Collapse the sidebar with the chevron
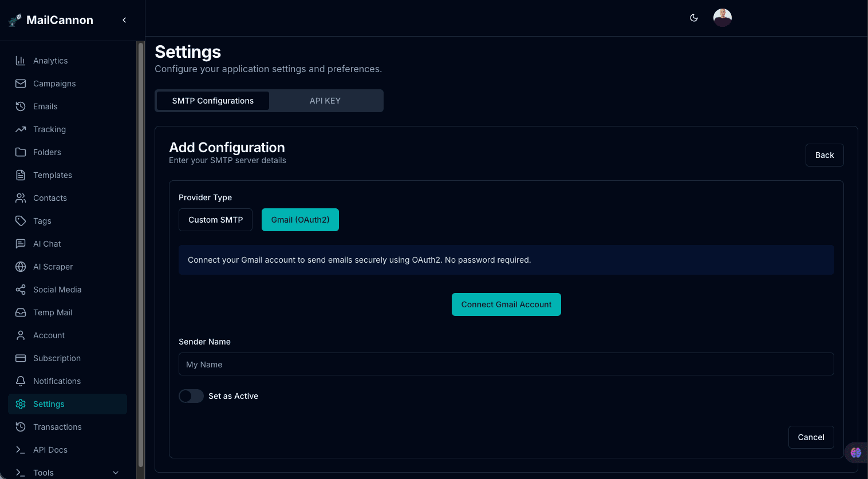The width and height of the screenshot is (868, 479). pos(124,20)
